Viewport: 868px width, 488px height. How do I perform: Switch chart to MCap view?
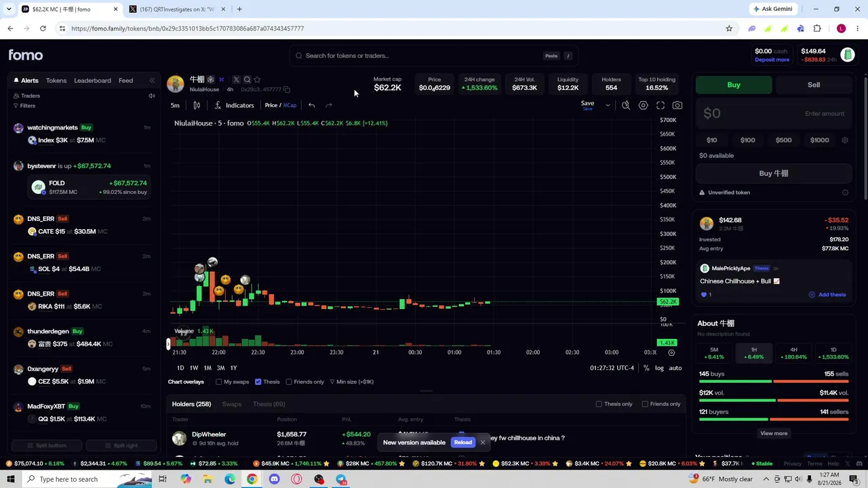click(x=290, y=106)
